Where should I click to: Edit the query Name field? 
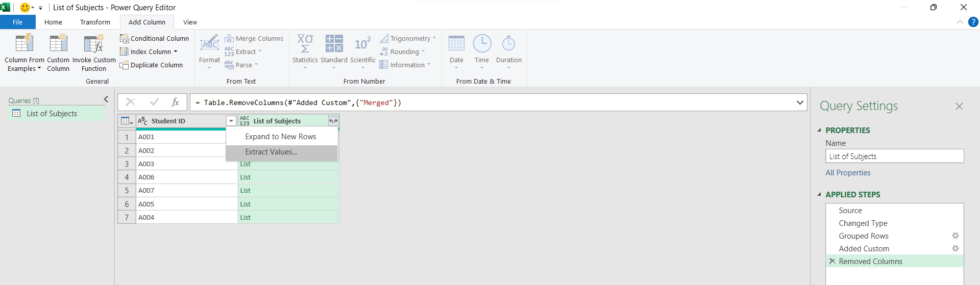[894, 156]
